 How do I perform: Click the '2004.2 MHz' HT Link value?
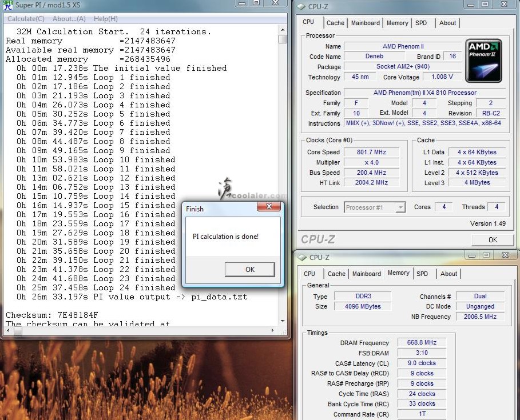click(x=371, y=182)
